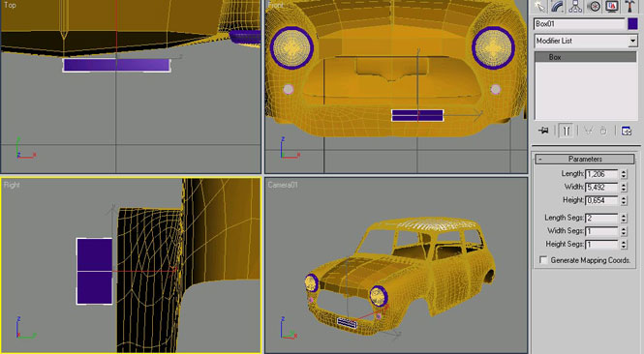Open the Utilities hammer tab
644x354 pixels.
(629, 6)
